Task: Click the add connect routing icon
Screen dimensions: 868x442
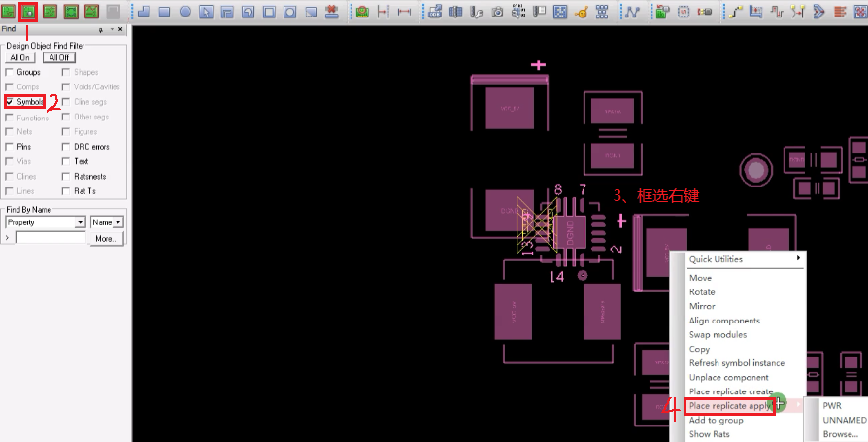Action: [733, 13]
